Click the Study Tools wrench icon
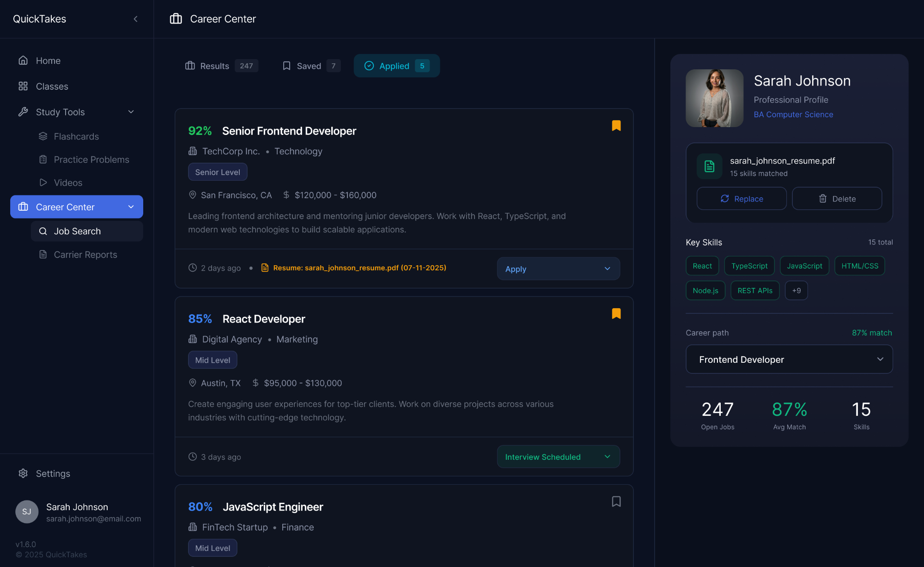 pos(23,112)
